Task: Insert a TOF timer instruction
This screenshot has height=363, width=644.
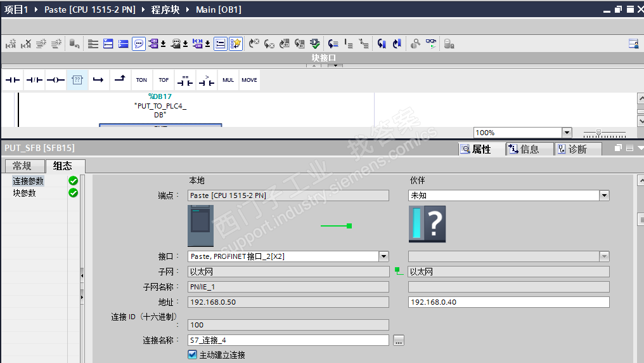Action: (164, 80)
